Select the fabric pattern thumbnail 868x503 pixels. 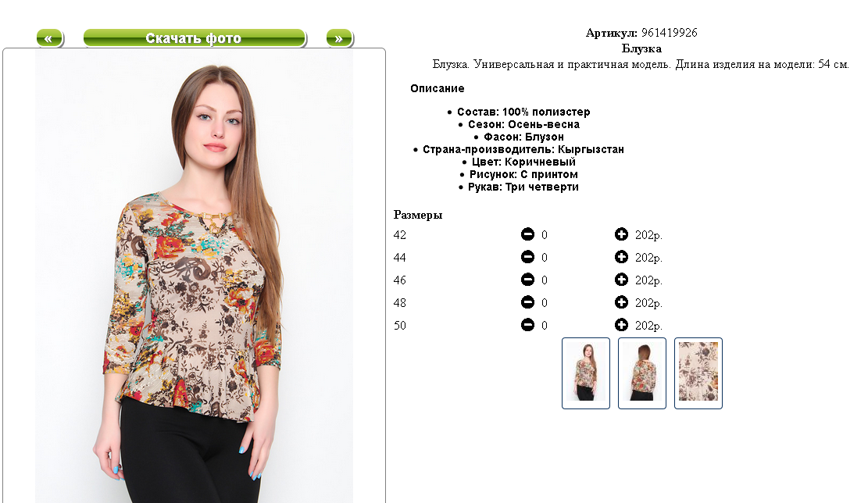coord(698,373)
